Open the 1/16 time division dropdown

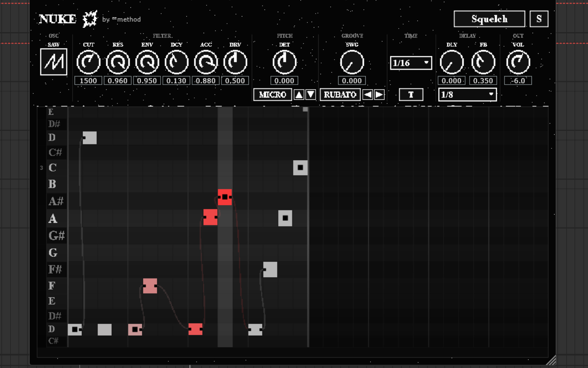tap(411, 63)
